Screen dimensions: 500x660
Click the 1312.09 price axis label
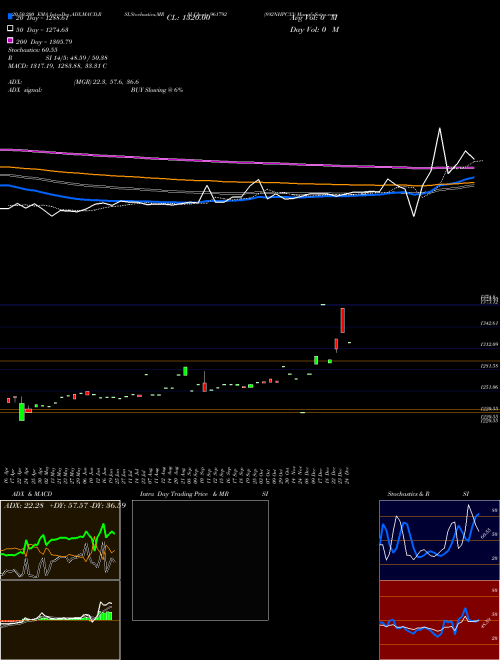coord(489,344)
